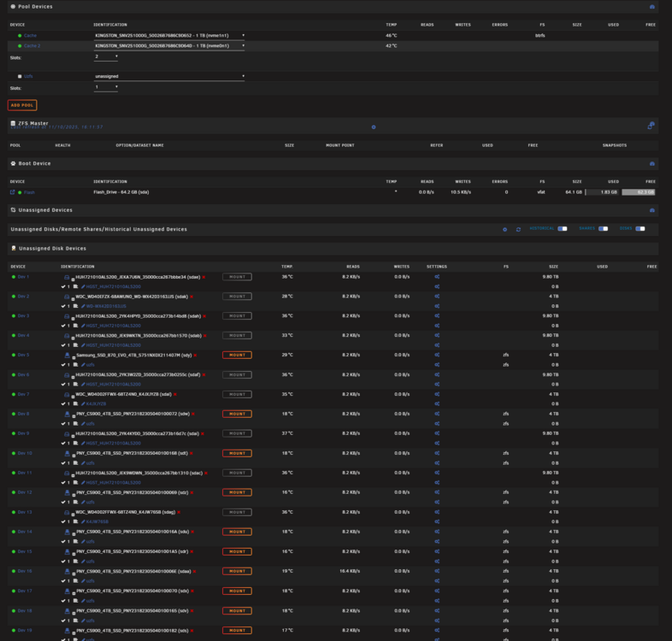Viewport: 672px width, 641px height.
Task: Open the Cache pool device link
Action: pos(30,36)
